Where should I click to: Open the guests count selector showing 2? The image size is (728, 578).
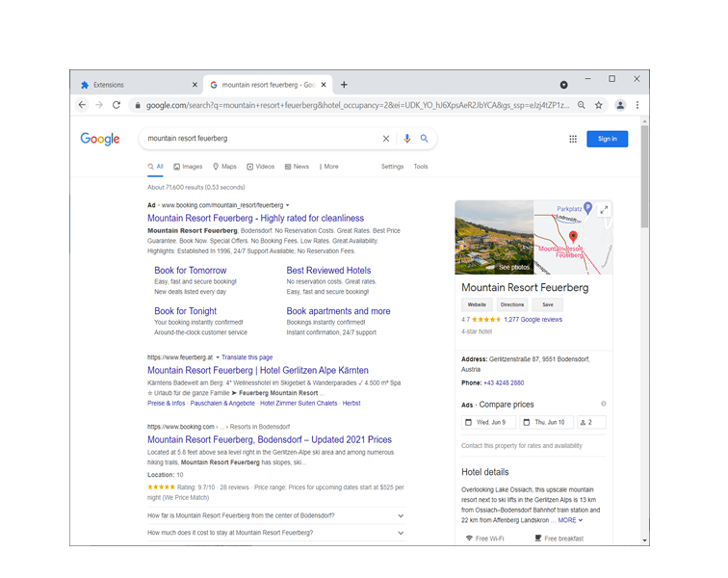tap(591, 422)
